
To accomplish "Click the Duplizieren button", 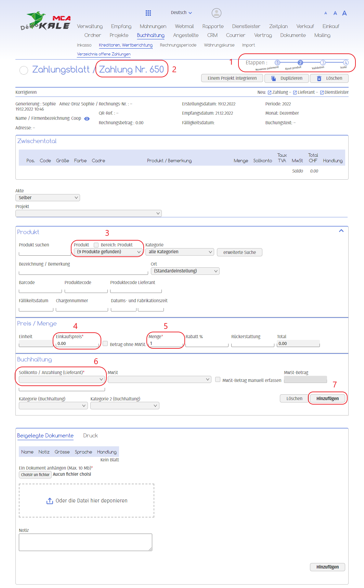I will click(x=286, y=78).
